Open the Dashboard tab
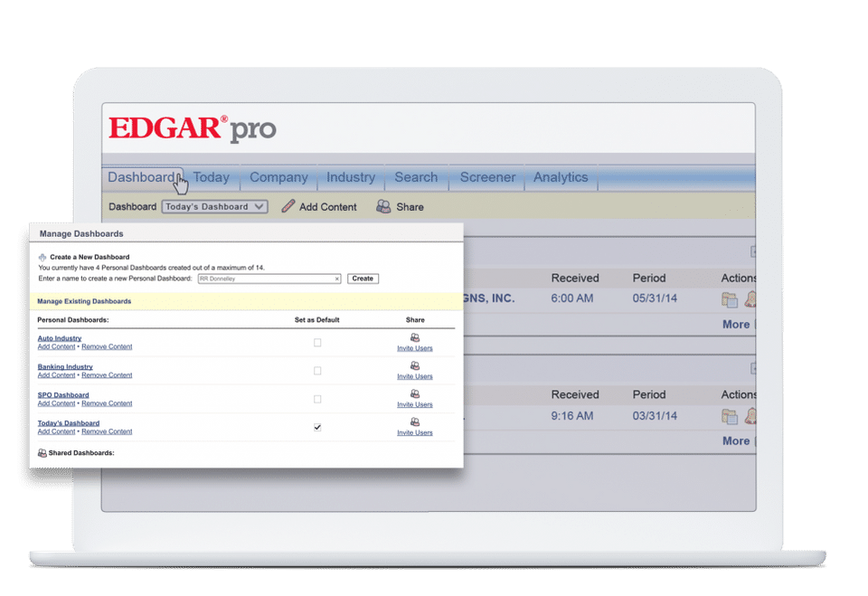The width and height of the screenshot is (868, 596). pyautogui.click(x=142, y=177)
